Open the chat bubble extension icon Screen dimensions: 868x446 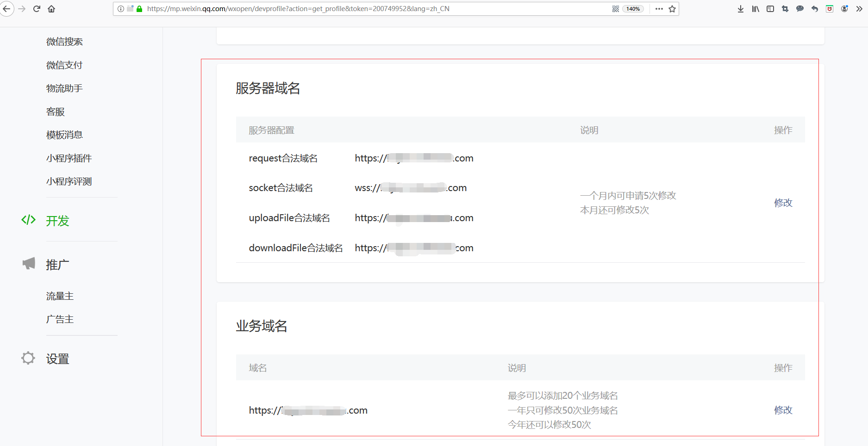coord(800,9)
